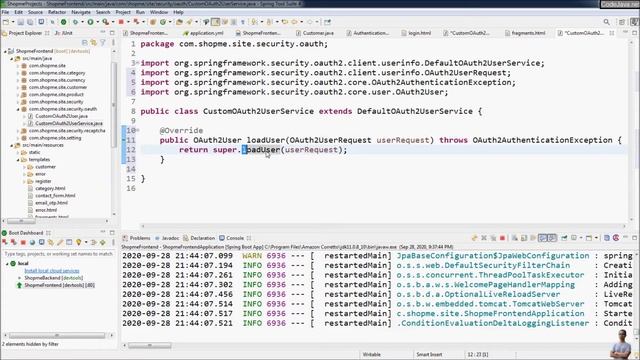
Task: Toggle Show Console on standard output change
Action: (x=542, y=238)
